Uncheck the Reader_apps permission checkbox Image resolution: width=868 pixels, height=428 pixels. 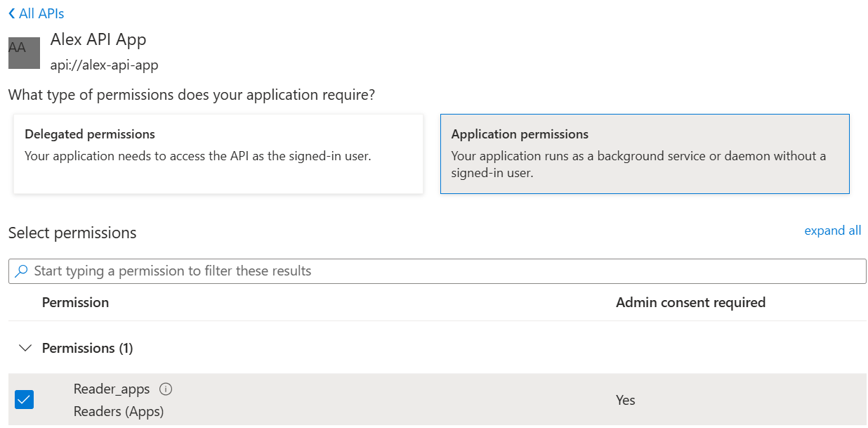[25, 400]
